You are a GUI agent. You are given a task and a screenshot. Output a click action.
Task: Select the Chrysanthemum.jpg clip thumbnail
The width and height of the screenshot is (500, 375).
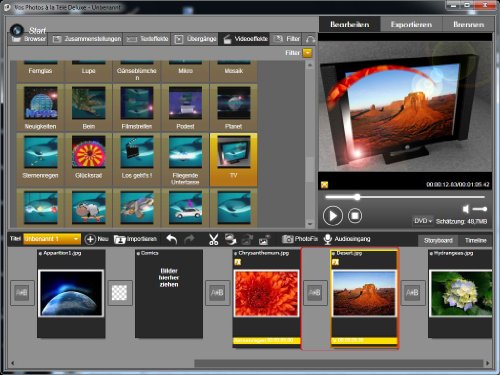tap(266, 293)
